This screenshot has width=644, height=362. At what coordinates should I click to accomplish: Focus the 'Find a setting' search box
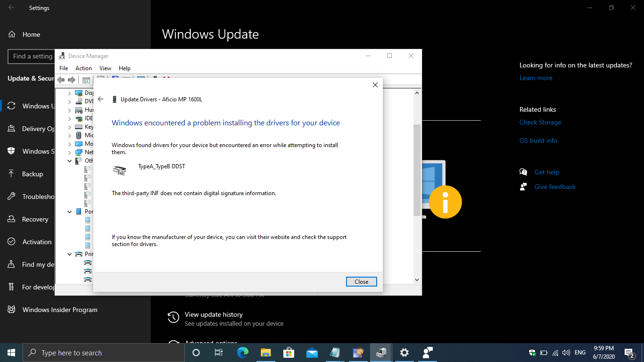pyautogui.click(x=32, y=57)
